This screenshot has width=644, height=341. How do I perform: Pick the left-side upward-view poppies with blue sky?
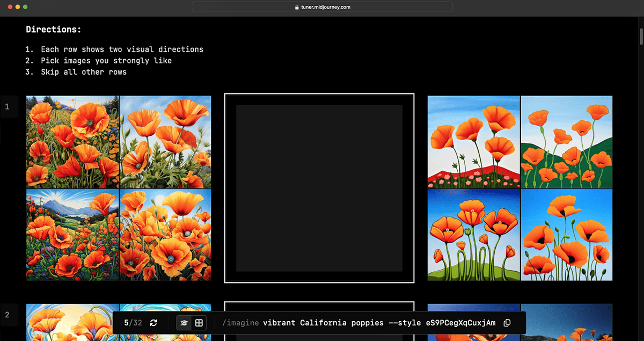pyautogui.click(x=165, y=142)
